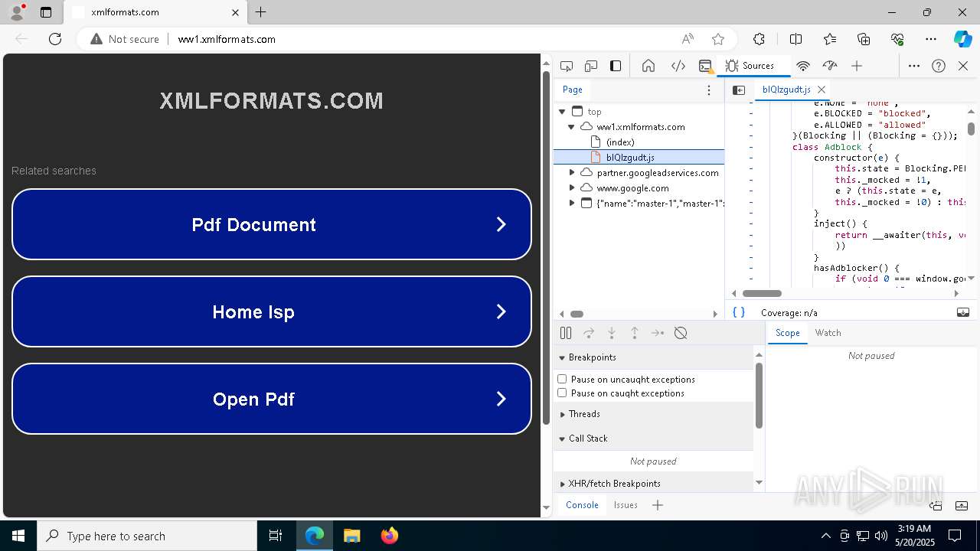The image size is (980, 551).
Task: Click Pdf Document related search
Action: pos(272,224)
